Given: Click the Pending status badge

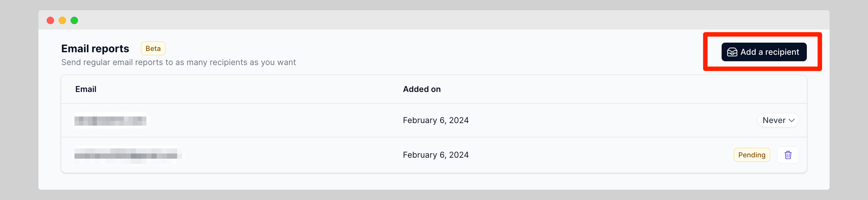Looking at the screenshot, I should pyautogui.click(x=751, y=155).
